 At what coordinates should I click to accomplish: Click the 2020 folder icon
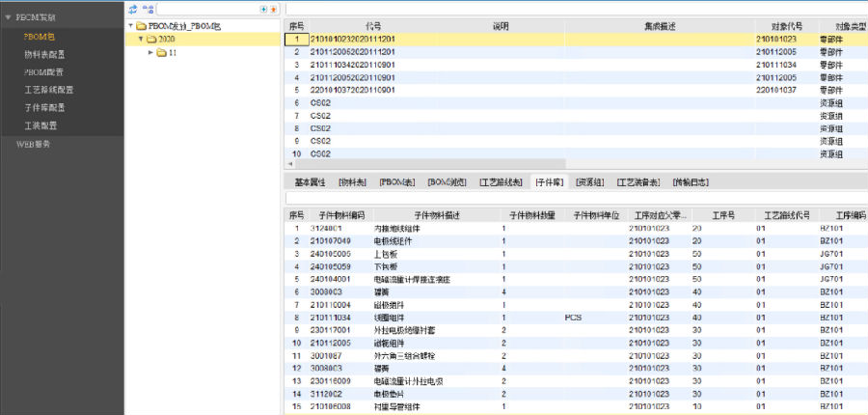(x=150, y=39)
